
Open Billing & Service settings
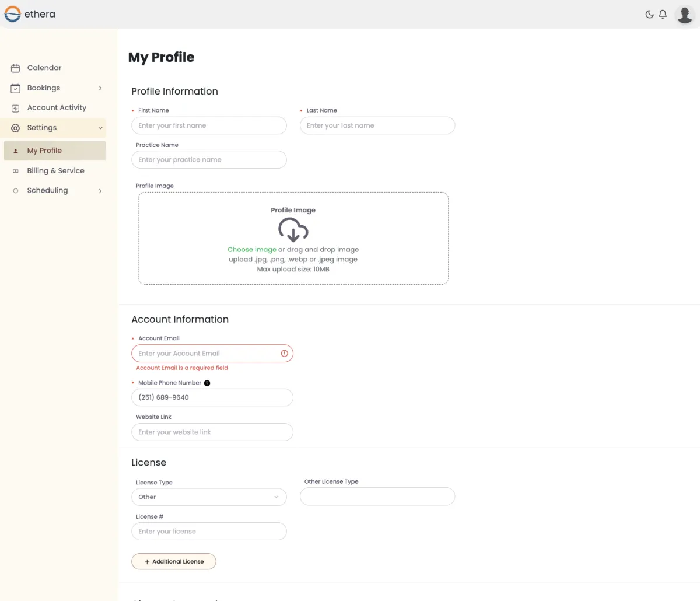pos(55,171)
